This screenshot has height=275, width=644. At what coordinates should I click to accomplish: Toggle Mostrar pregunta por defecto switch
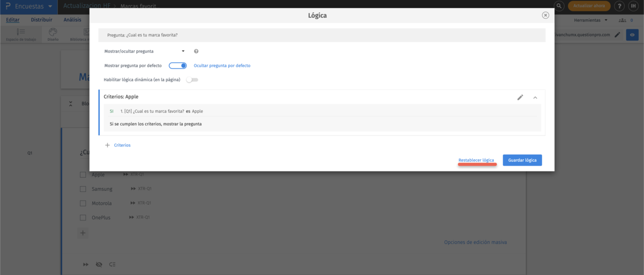178,65
